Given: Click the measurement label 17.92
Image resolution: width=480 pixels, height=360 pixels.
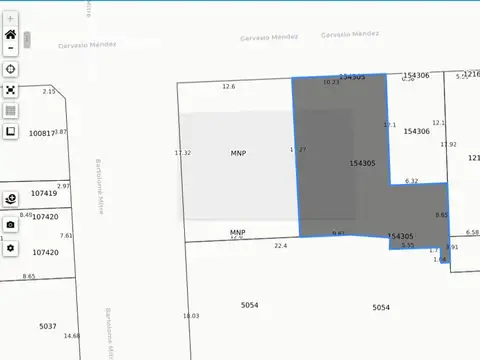Looking at the screenshot, I should [448, 144].
